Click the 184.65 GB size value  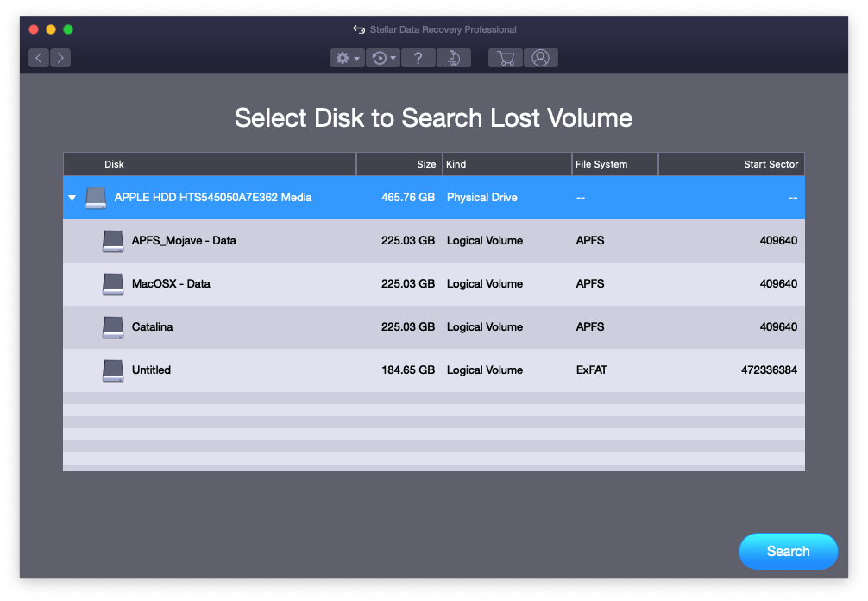408,370
